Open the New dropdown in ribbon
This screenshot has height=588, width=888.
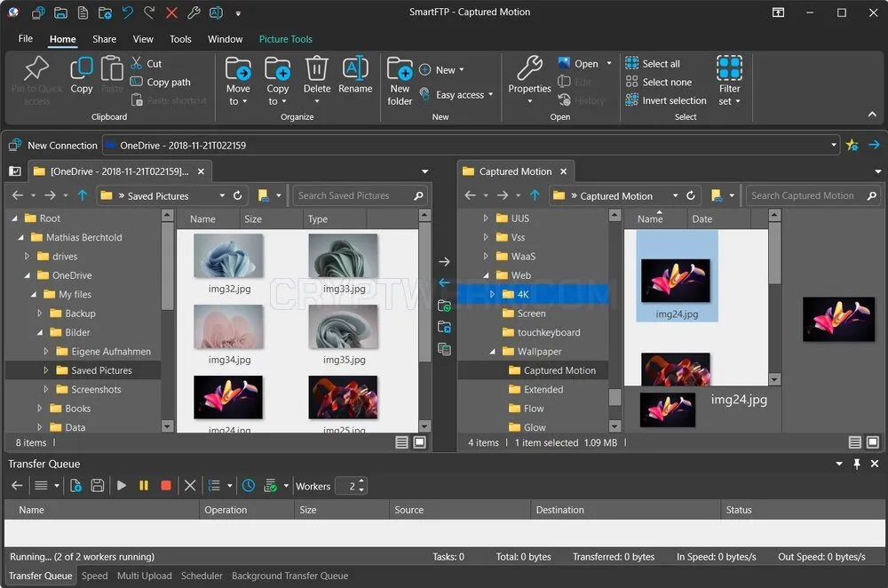pos(441,69)
